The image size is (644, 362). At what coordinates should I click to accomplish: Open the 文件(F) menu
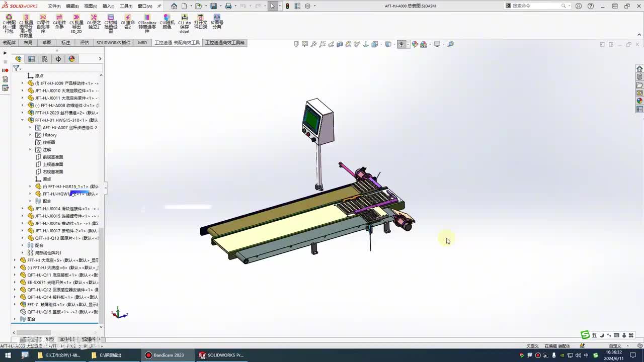[54, 6]
